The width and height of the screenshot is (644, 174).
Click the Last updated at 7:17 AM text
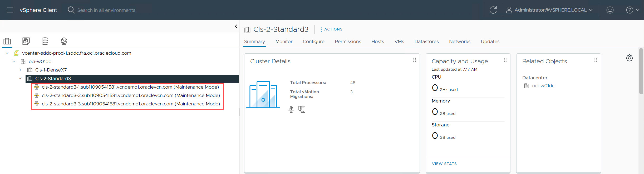click(454, 69)
